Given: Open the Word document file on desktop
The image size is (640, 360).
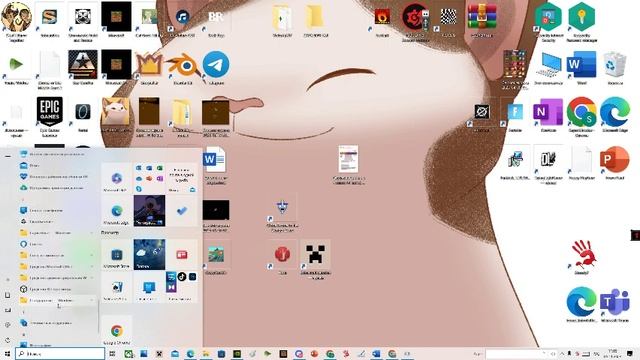Looking at the screenshot, I should (215, 159).
